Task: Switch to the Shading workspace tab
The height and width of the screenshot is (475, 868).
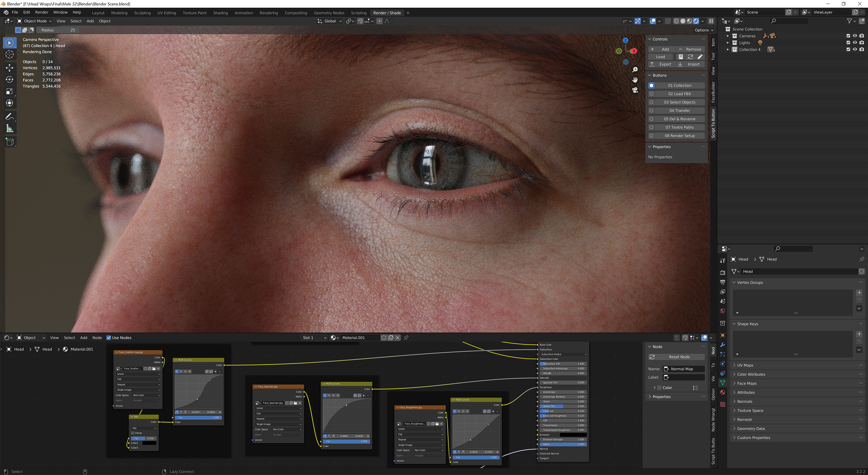Action: (x=220, y=13)
